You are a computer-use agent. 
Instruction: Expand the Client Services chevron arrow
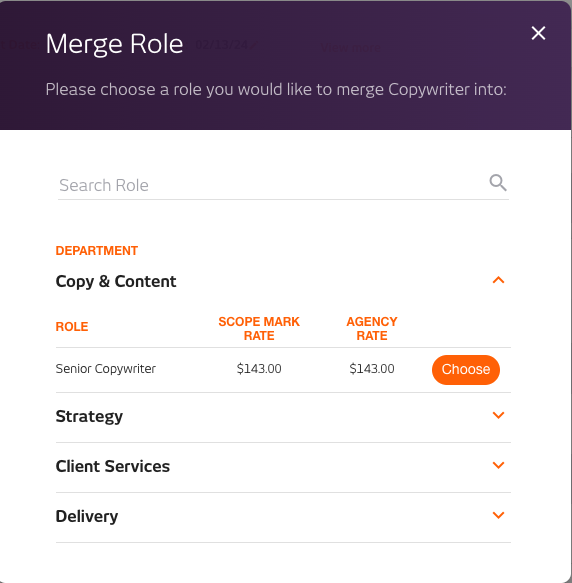pos(498,465)
